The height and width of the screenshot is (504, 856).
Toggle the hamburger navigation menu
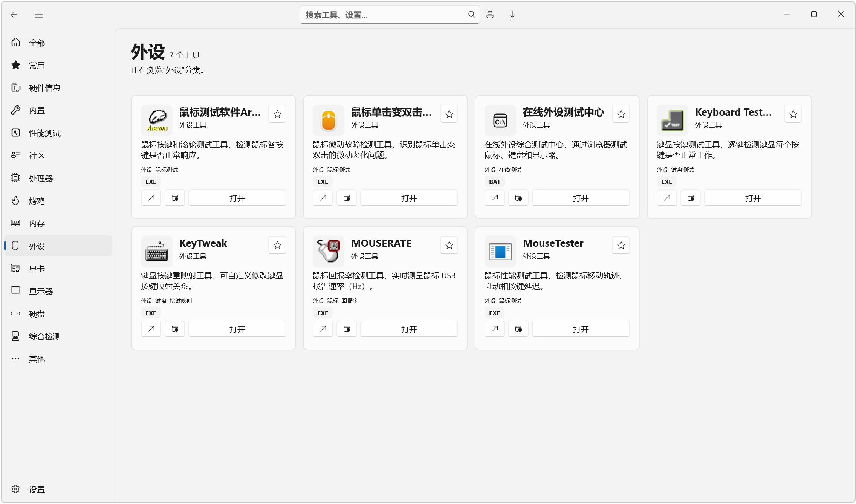(x=39, y=15)
